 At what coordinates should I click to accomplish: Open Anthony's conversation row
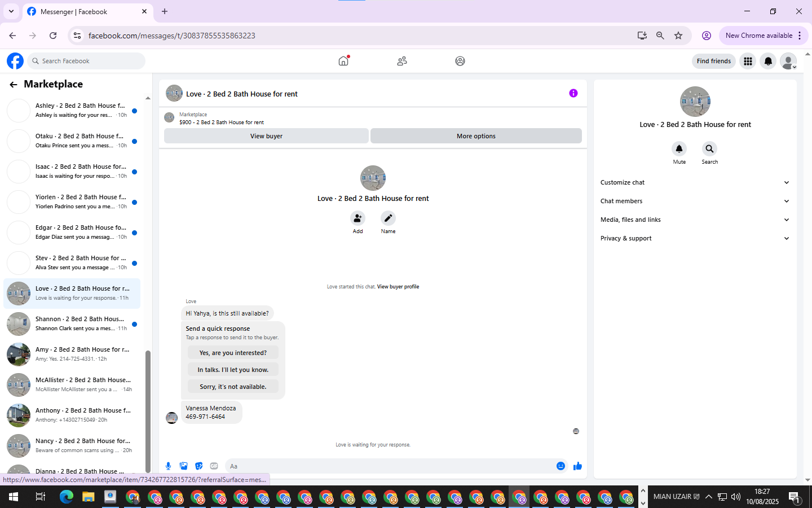72,415
